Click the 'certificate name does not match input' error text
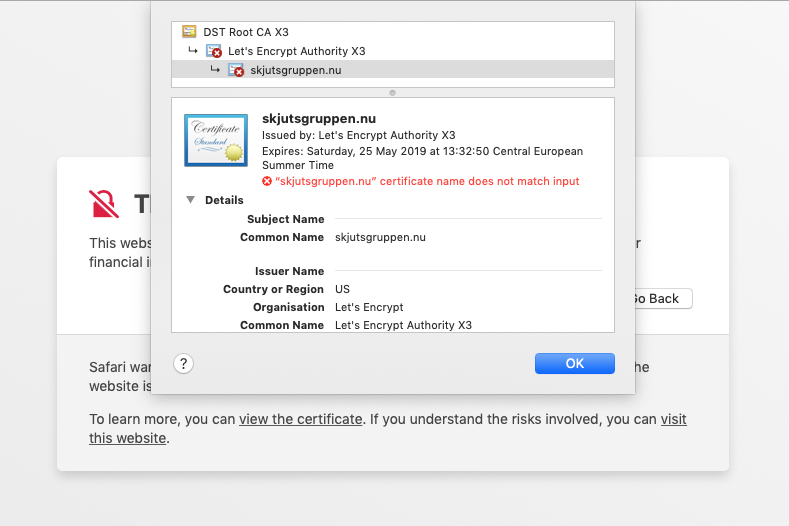 coord(427,181)
